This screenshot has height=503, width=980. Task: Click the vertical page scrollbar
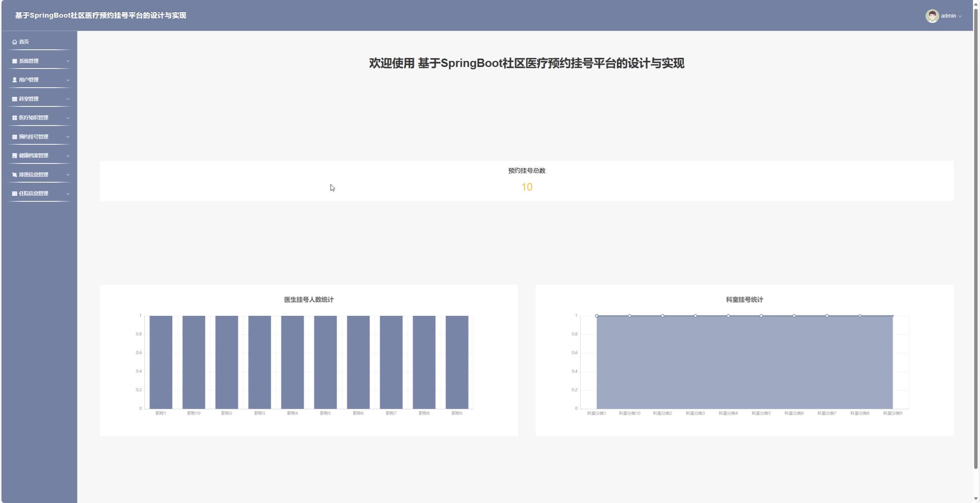[976, 237]
